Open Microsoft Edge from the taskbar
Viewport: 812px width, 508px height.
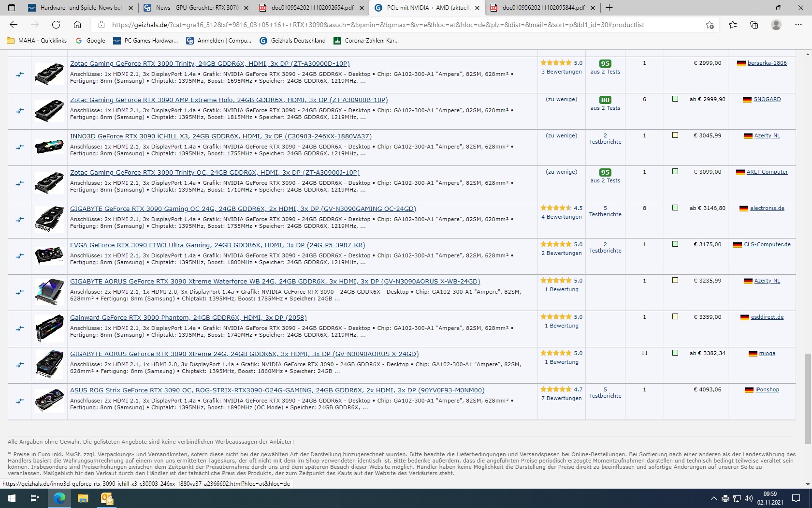coord(59,498)
